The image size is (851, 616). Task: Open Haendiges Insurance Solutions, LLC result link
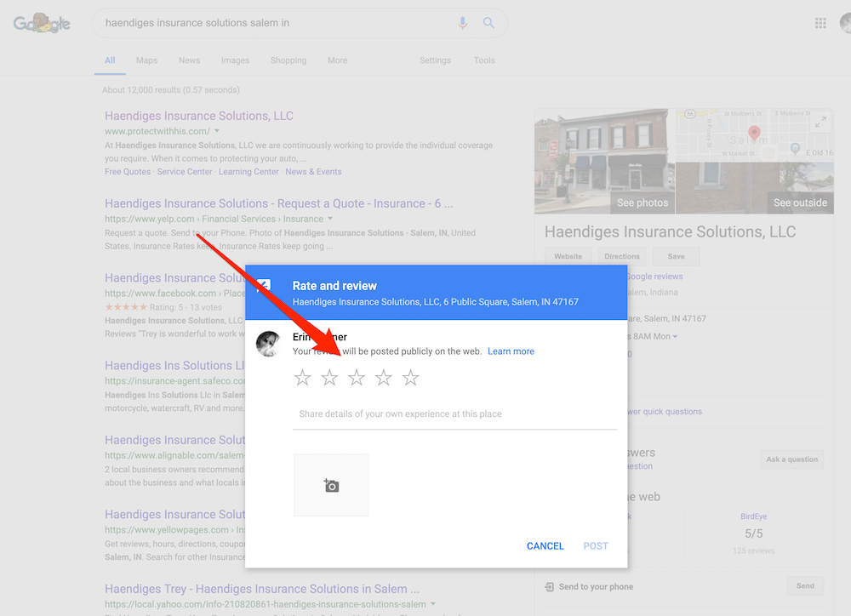point(198,116)
